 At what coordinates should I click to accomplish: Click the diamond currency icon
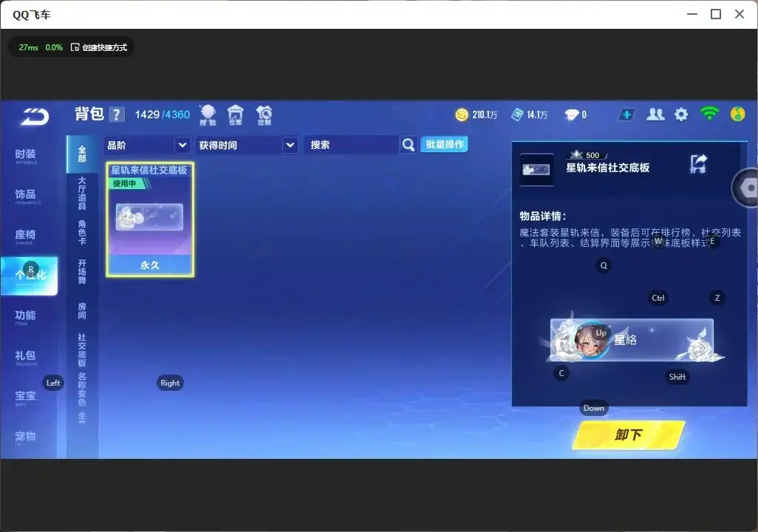[x=571, y=115]
